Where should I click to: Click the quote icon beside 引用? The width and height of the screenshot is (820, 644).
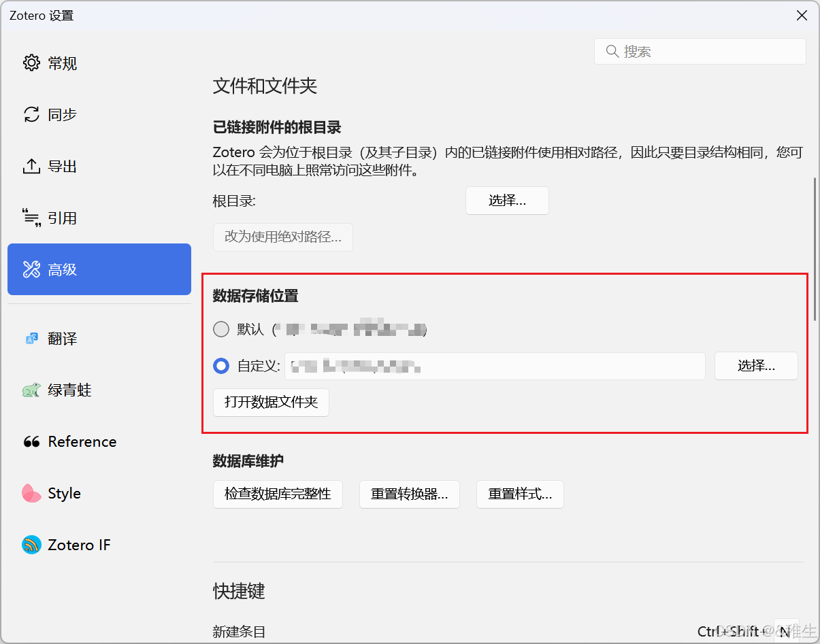(31, 218)
